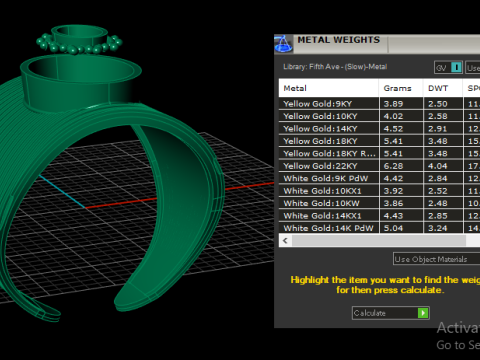Select the White Gold:10KW row
480x360 pixels.
[379, 203]
